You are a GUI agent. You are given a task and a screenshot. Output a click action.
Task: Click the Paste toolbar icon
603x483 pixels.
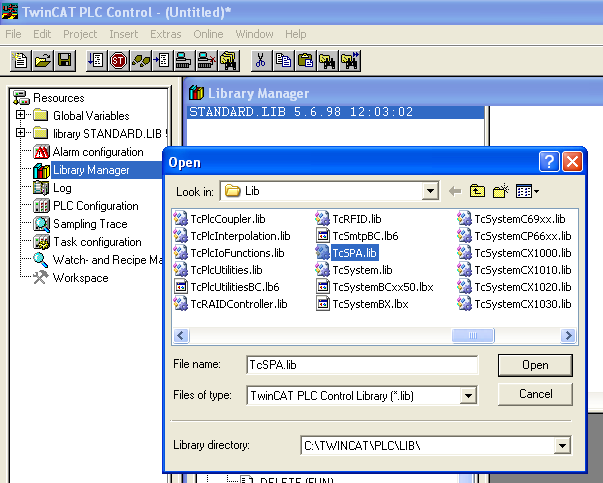[306, 61]
